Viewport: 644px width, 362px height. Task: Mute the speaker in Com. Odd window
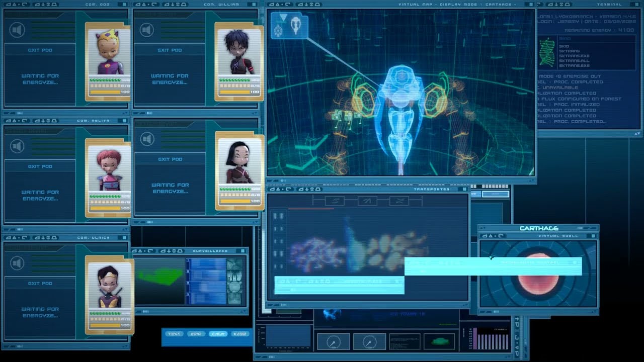pos(17,30)
